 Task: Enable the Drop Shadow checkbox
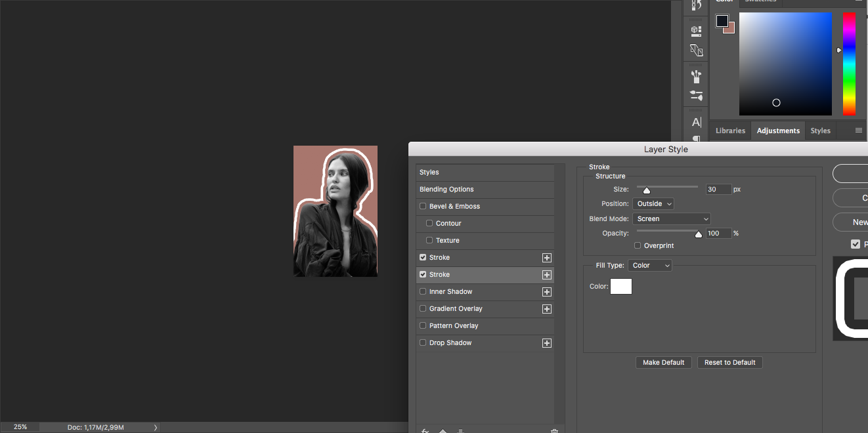coord(423,342)
